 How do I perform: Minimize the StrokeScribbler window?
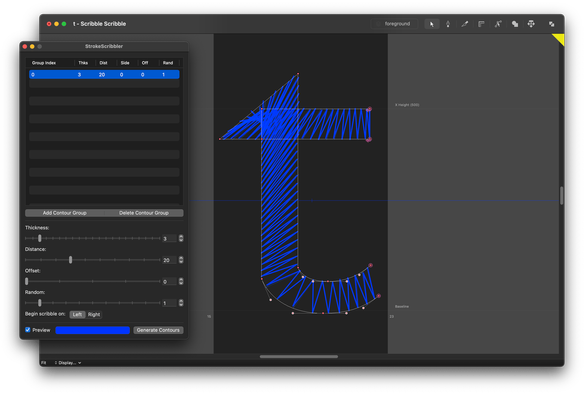(x=32, y=47)
